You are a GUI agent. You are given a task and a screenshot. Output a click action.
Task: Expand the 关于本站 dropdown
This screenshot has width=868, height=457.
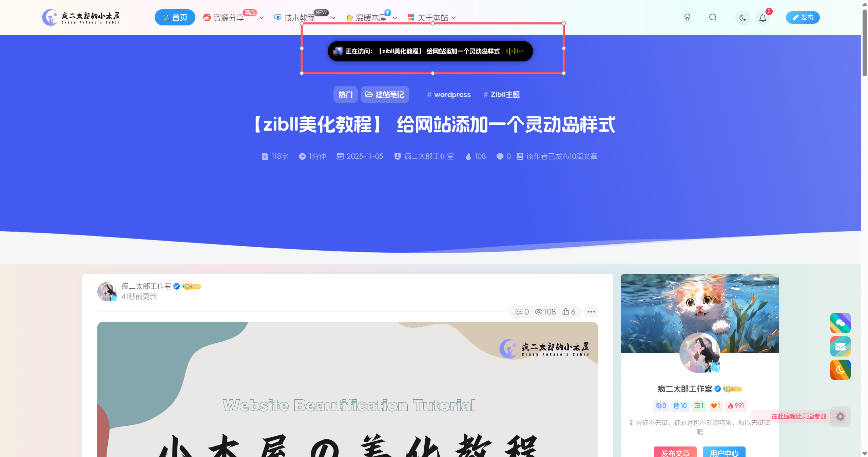point(455,18)
